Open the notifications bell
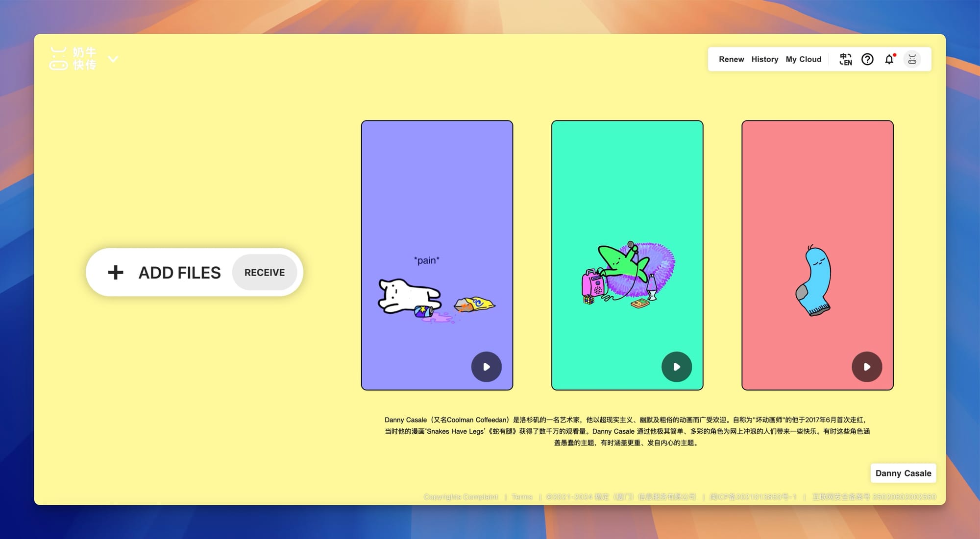Image resolution: width=980 pixels, height=539 pixels. [x=889, y=60]
